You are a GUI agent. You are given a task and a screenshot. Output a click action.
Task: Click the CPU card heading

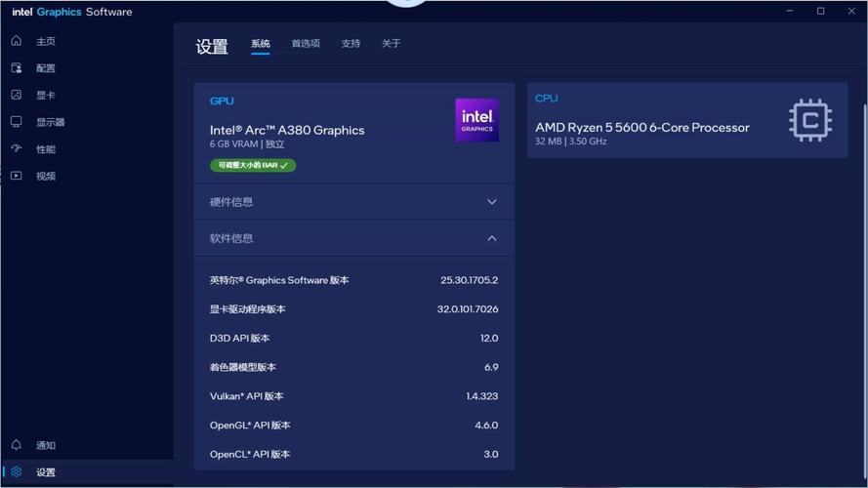click(546, 98)
